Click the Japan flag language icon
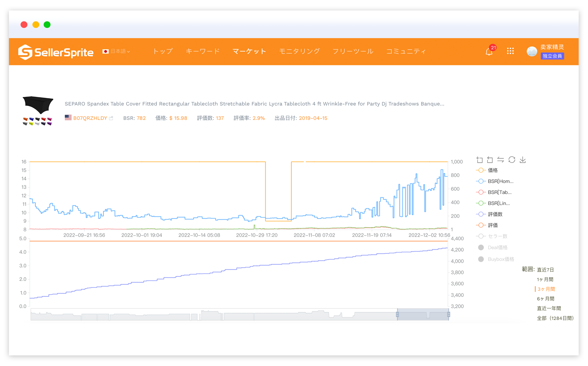The image size is (588, 366). (105, 52)
